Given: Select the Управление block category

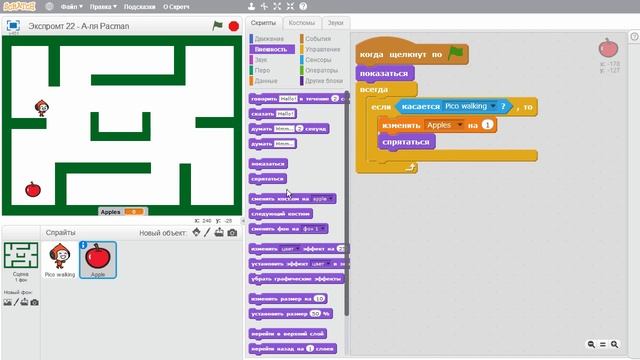Looking at the screenshot, I should 322,49.
